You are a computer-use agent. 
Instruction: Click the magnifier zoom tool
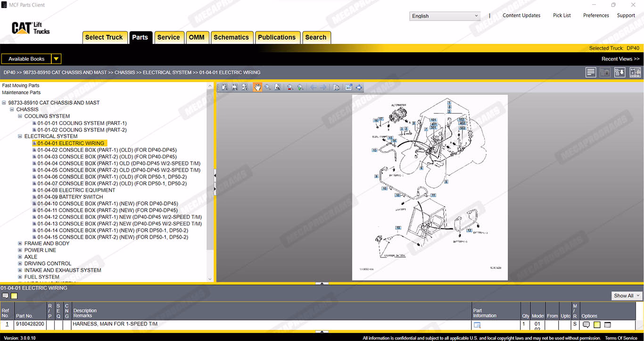pyautogui.click(x=267, y=87)
